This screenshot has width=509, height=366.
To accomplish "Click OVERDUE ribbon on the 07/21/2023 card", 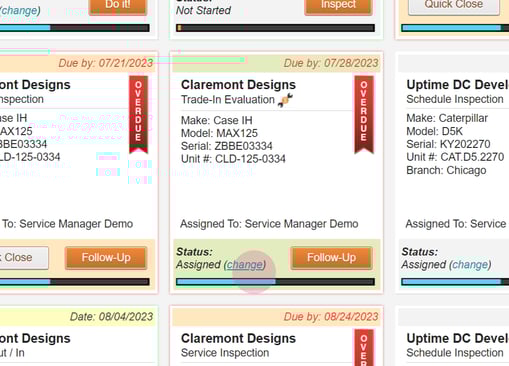I will [138, 115].
